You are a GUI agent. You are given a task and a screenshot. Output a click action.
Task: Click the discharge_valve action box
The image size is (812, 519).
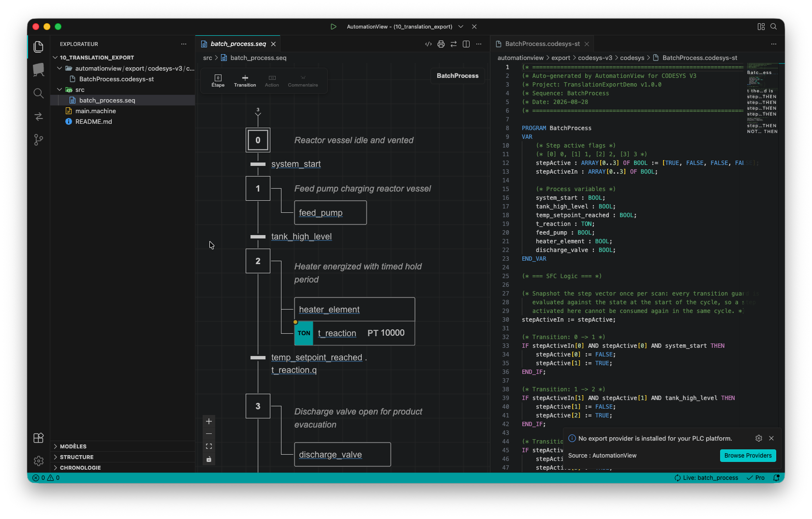pos(342,455)
